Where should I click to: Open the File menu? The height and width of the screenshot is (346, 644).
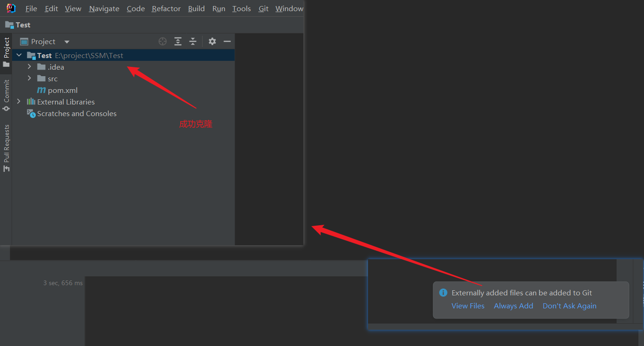click(x=31, y=9)
